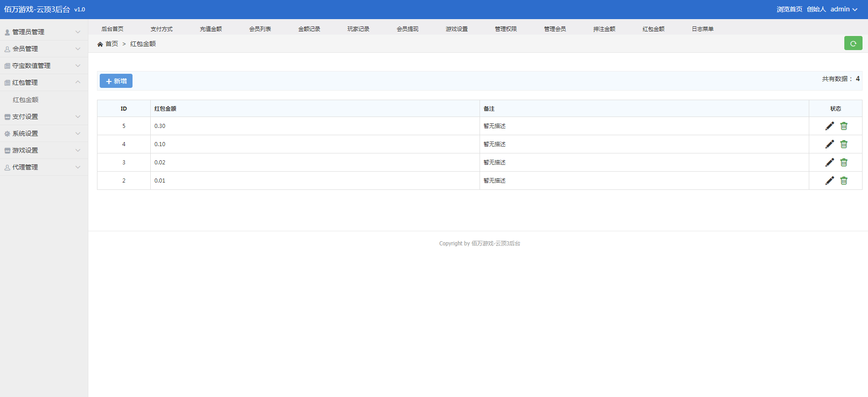Viewport: 868px width, 397px height.
Task: Click the 新增 add button
Action: (x=116, y=81)
